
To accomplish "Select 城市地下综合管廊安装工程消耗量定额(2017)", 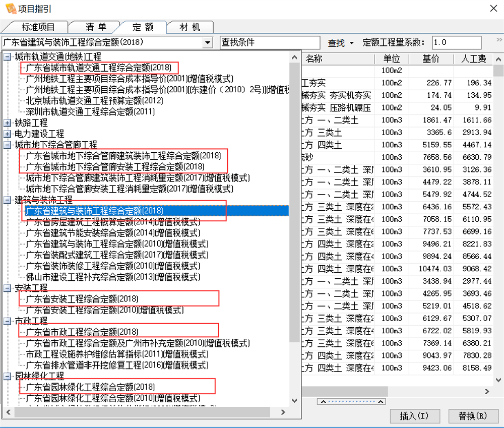I will (130, 189).
